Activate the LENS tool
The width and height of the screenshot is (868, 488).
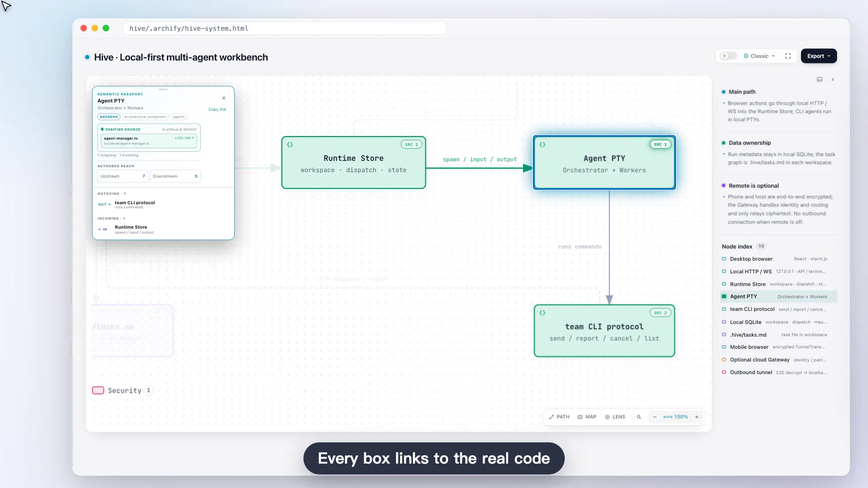click(615, 417)
